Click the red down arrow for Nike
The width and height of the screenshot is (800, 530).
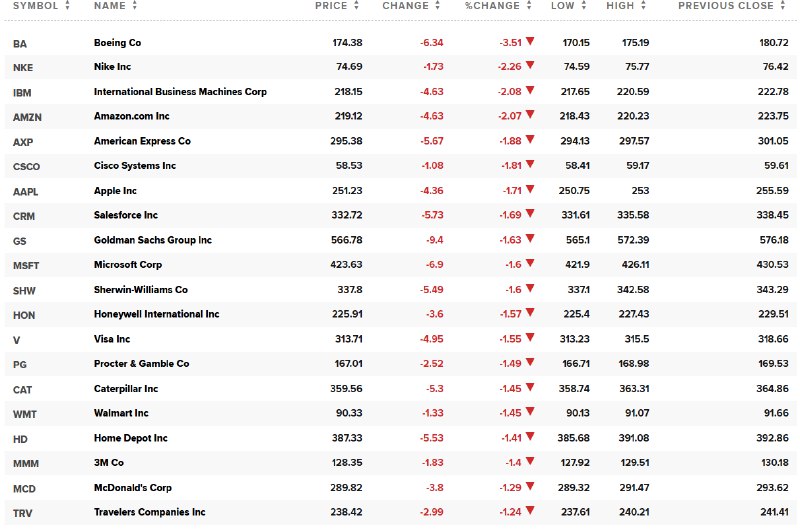[x=530, y=65]
